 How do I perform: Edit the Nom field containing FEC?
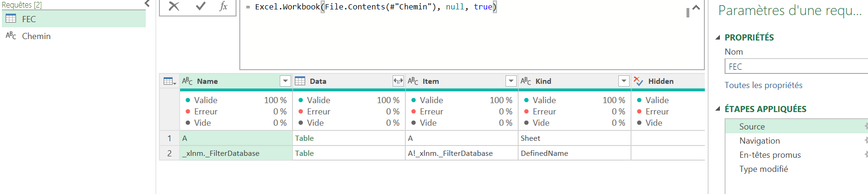click(x=797, y=66)
